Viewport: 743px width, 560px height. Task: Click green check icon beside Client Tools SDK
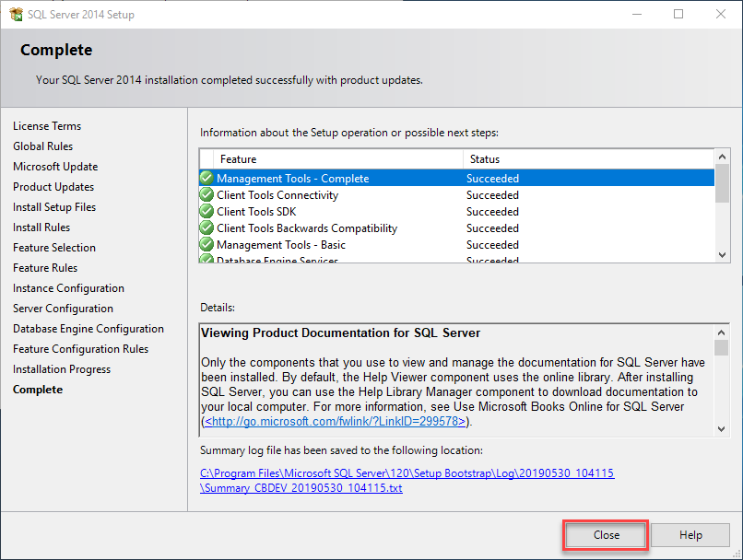[206, 211]
